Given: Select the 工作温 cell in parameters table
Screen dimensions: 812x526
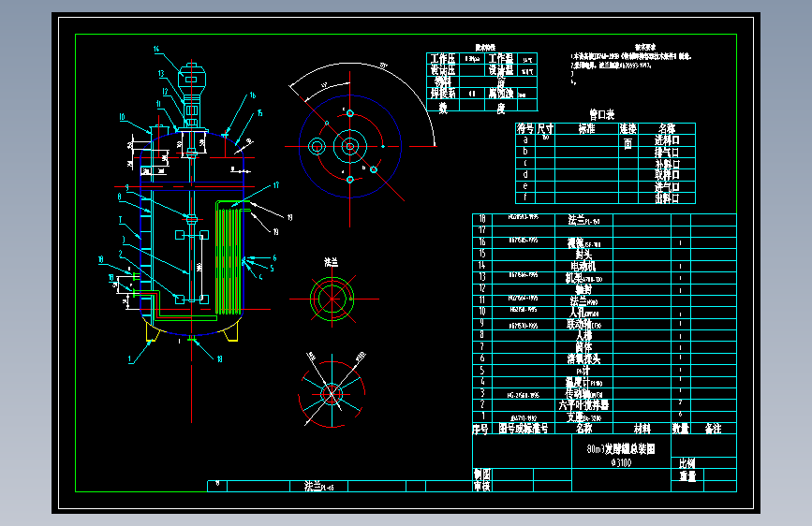Looking at the screenshot, I should [501, 59].
